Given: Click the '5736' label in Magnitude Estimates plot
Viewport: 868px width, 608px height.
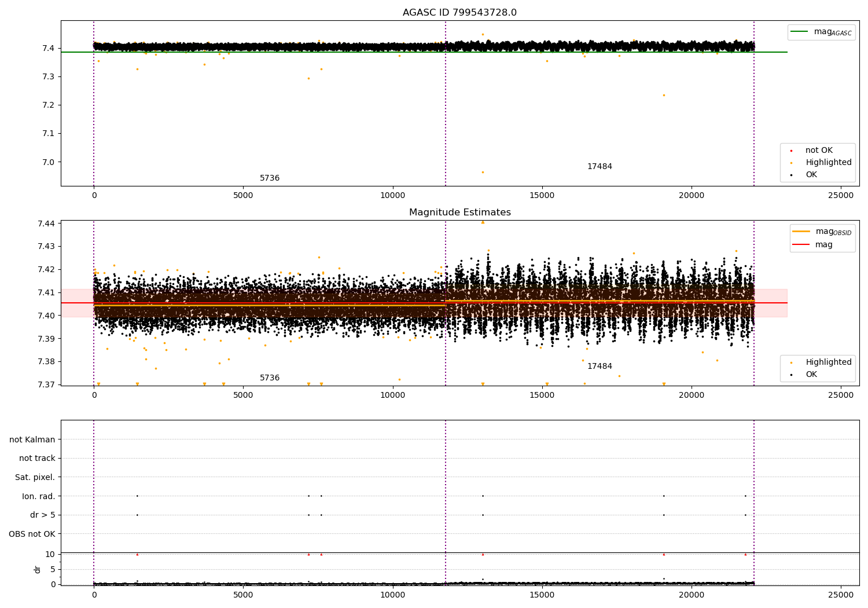Looking at the screenshot, I should pyautogui.click(x=270, y=378).
